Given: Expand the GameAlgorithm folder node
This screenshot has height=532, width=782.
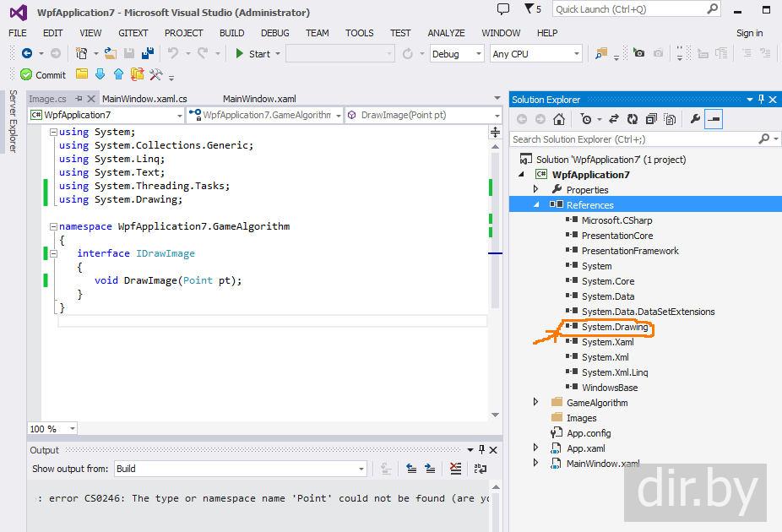Looking at the screenshot, I should [x=535, y=403].
